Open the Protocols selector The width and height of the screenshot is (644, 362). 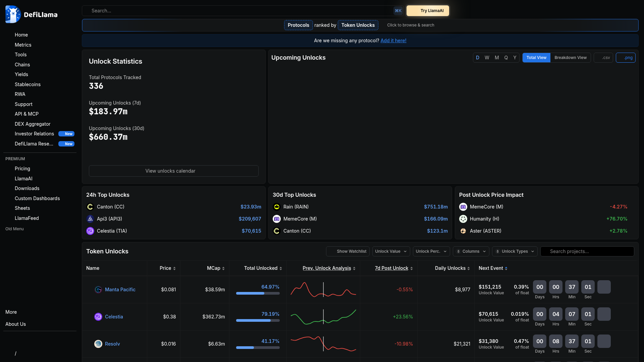(x=299, y=25)
